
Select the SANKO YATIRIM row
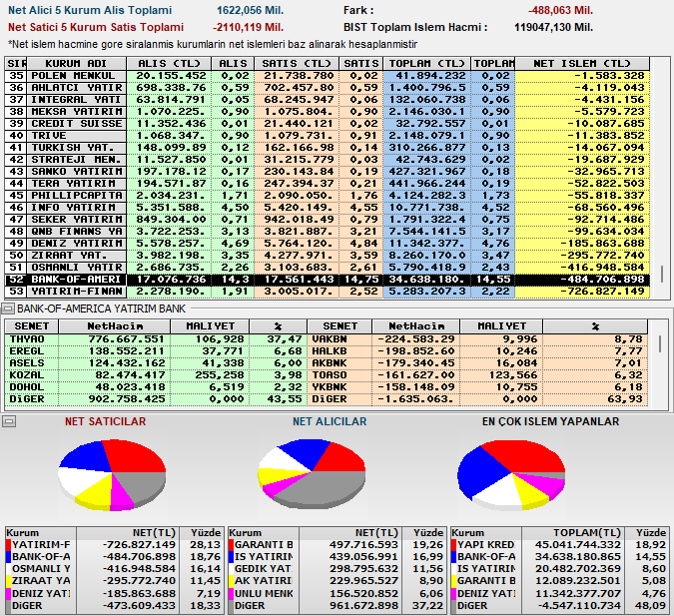pos(328,172)
